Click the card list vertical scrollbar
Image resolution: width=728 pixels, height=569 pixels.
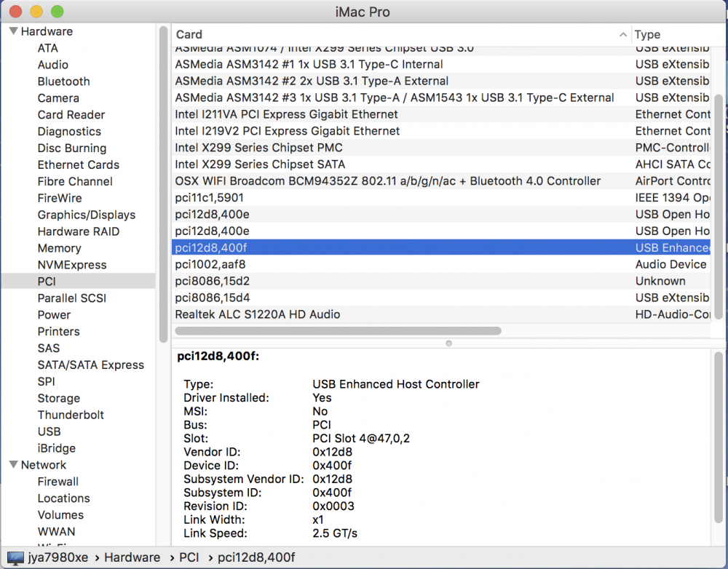(x=719, y=207)
